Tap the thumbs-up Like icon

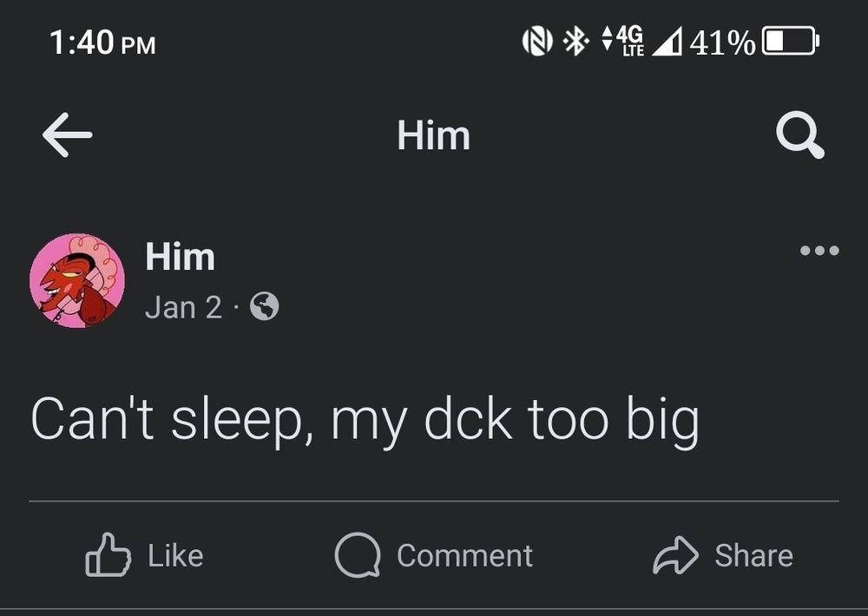point(108,555)
